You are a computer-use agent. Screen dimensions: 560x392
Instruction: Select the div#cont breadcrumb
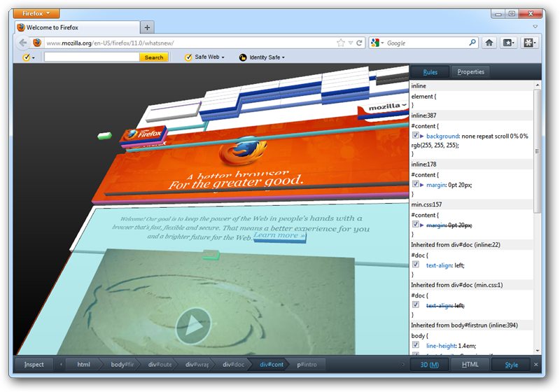click(x=271, y=365)
